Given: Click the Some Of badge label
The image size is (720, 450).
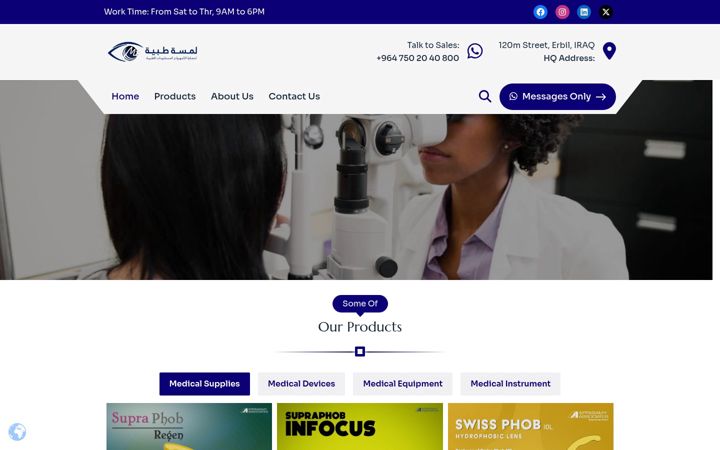Looking at the screenshot, I should click(360, 304).
